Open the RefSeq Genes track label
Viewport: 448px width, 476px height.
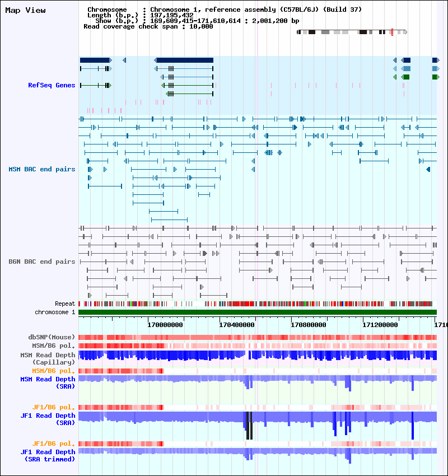52,85
